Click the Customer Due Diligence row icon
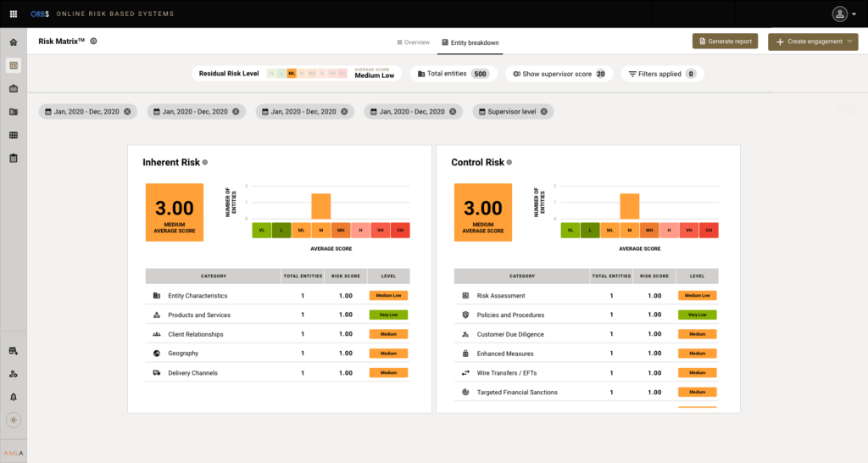This screenshot has height=463, width=868. click(465, 334)
